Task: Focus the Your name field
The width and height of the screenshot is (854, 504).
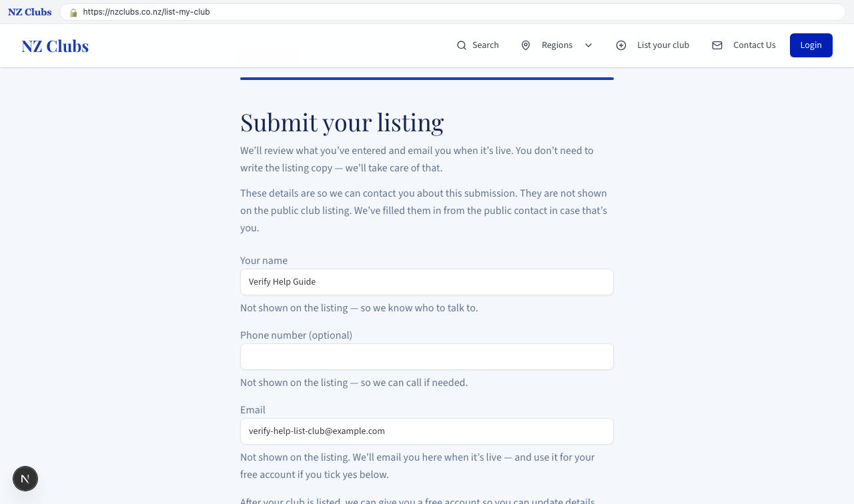Action: coord(427,282)
